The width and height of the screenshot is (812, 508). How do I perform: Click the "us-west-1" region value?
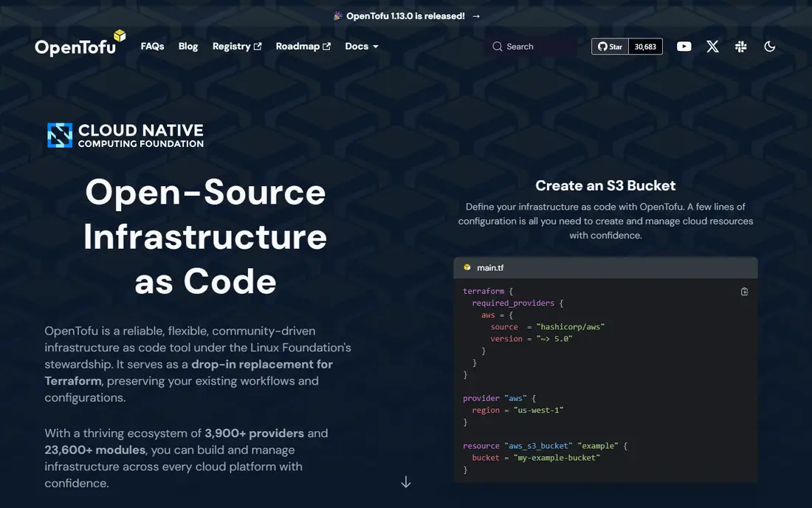[x=538, y=410]
